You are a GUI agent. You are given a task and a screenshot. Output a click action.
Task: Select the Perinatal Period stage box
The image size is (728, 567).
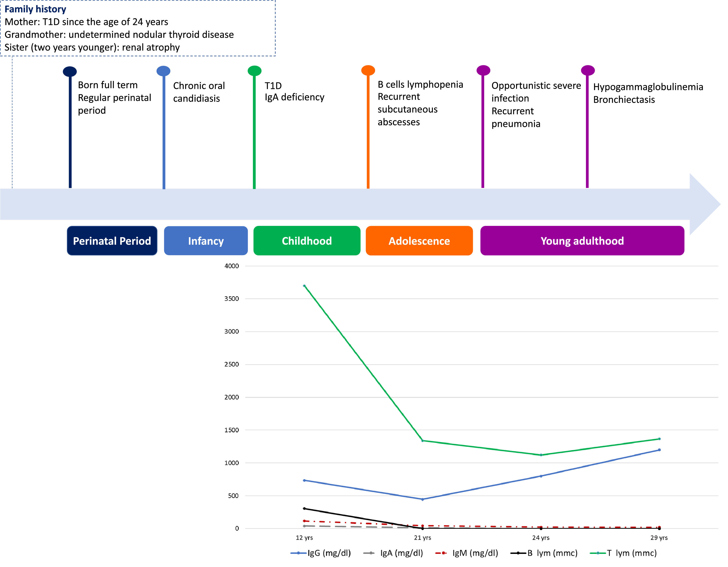[112, 241]
